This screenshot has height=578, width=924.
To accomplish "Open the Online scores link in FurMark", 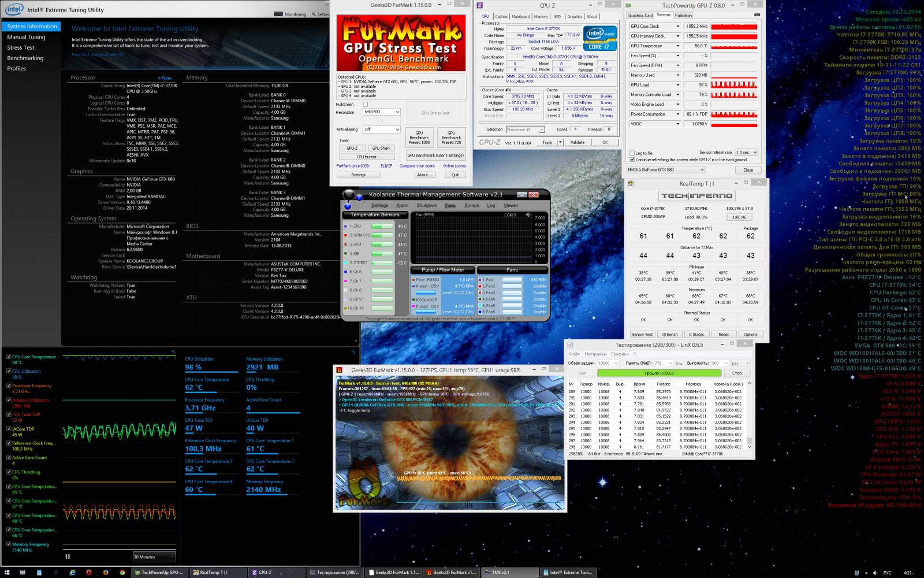I will [454, 166].
